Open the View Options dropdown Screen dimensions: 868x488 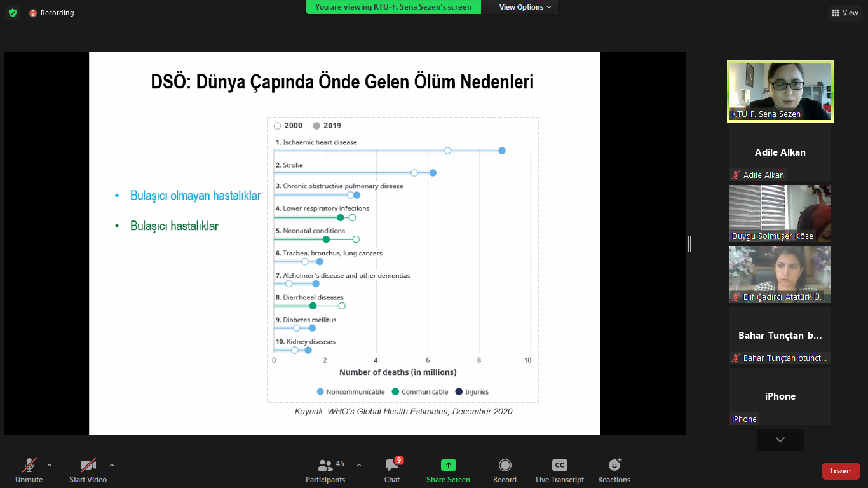coord(525,7)
